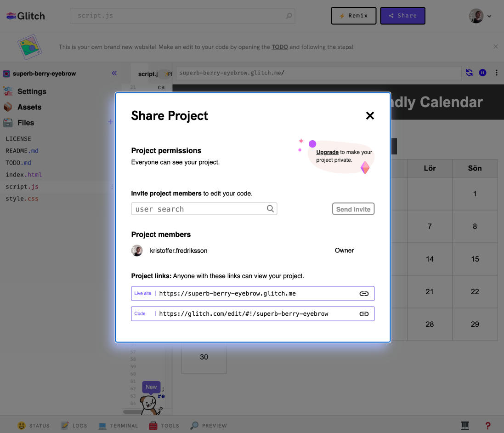Image resolution: width=504 pixels, height=433 pixels.
Task: Select the Live site URL field
Action: [253, 293]
